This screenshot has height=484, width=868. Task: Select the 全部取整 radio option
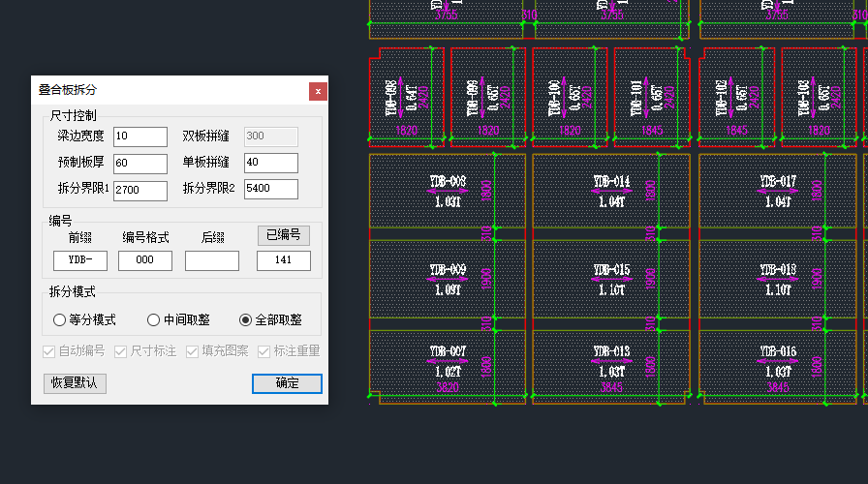pyautogui.click(x=245, y=320)
